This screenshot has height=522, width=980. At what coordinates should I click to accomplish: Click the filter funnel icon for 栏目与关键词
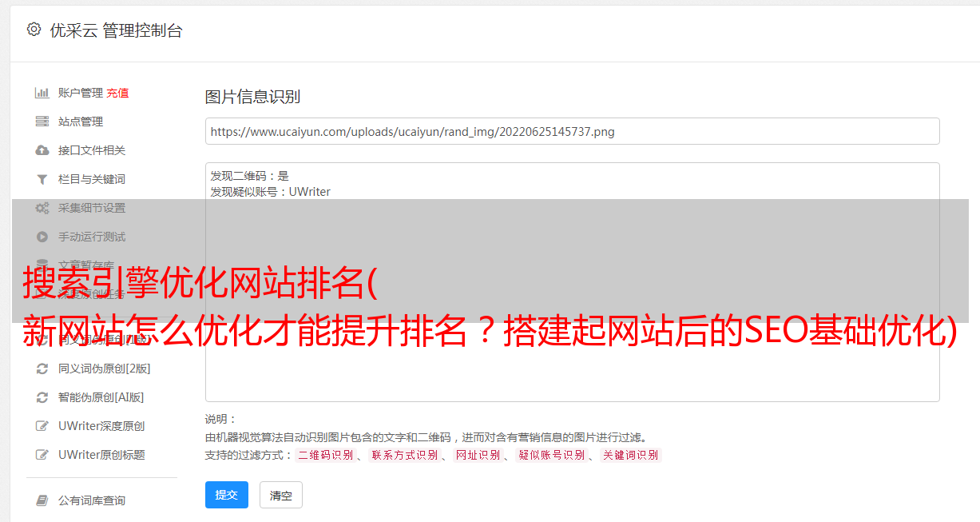42,179
